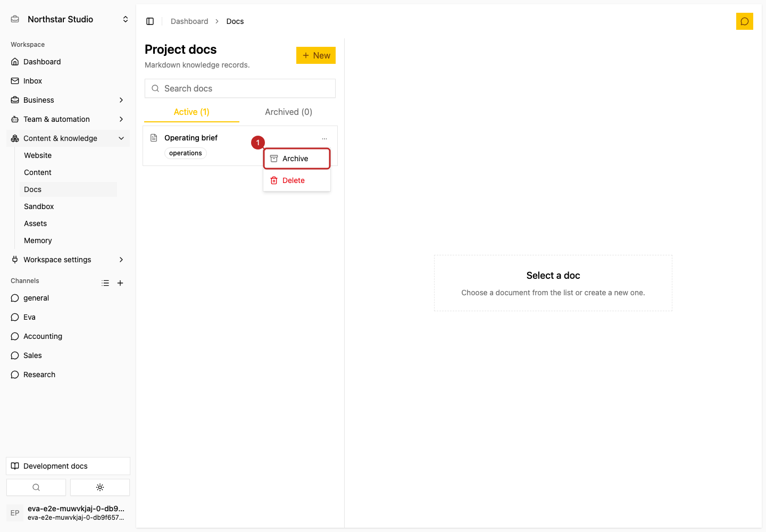This screenshot has height=532, width=766.
Task: Click the Operating brief document icon
Action: [154, 138]
